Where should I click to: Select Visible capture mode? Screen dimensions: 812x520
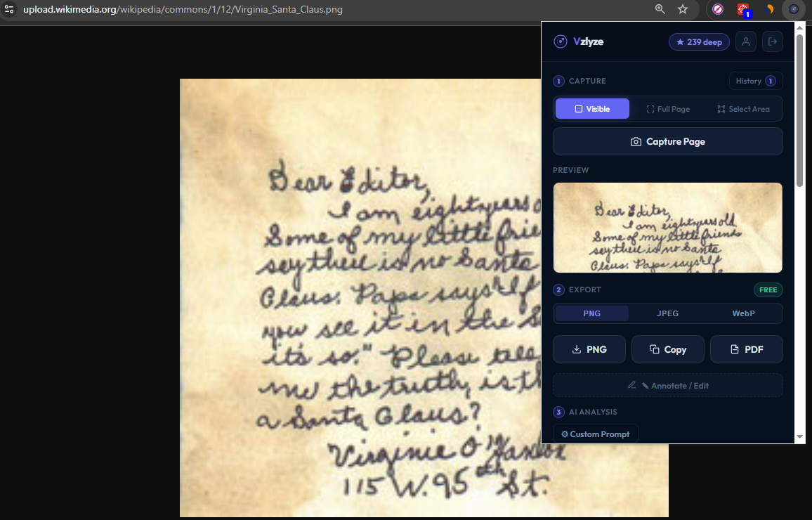pos(592,109)
